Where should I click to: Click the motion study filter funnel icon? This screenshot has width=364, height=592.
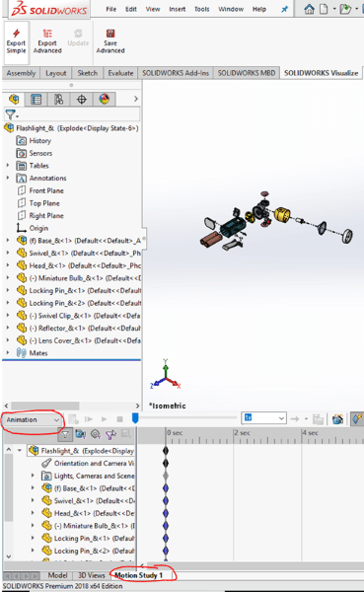65,434
